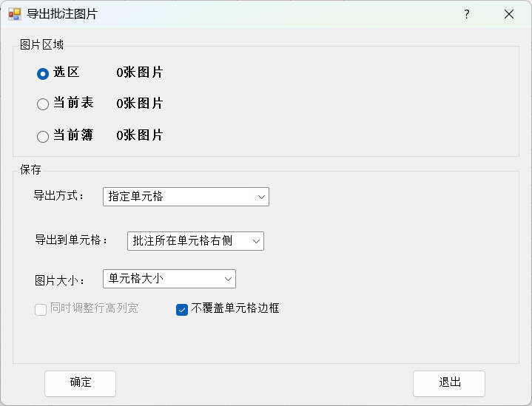
Task: Open the 导出方式 dropdown showing 指定单元格
Action: pyautogui.click(x=186, y=197)
